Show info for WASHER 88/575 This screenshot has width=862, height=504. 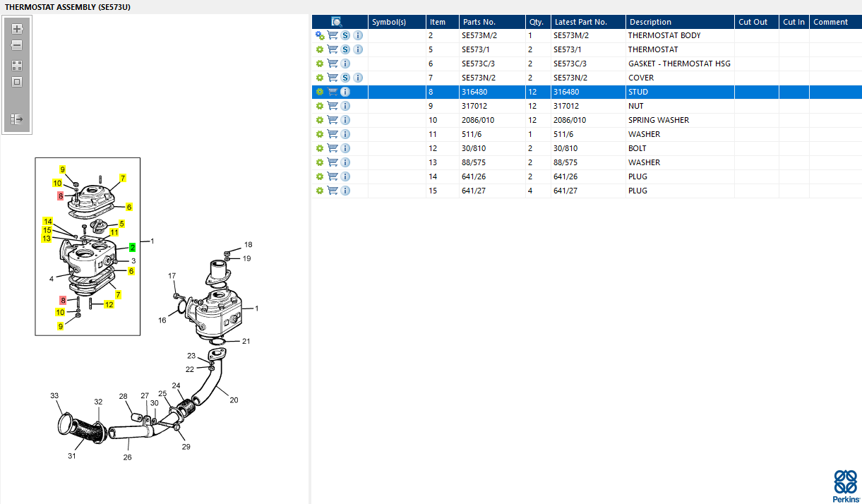tap(345, 162)
